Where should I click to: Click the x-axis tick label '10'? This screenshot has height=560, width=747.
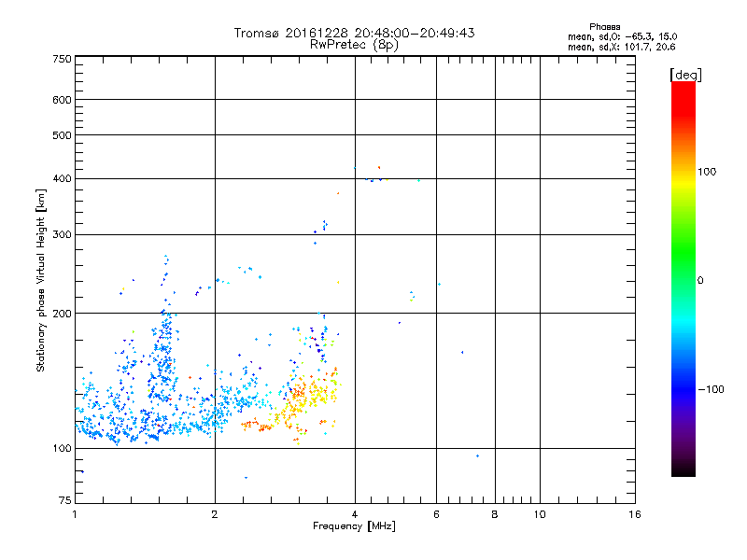pos(540,514)
